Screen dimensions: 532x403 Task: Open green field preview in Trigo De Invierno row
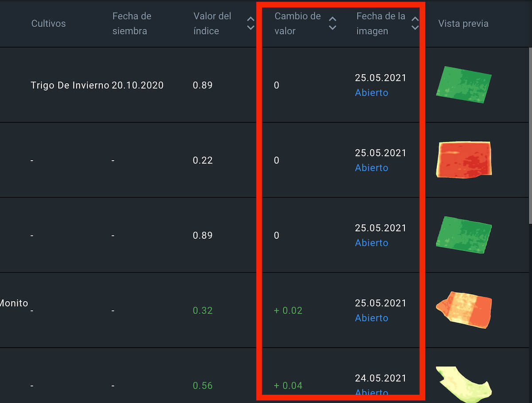464,84
